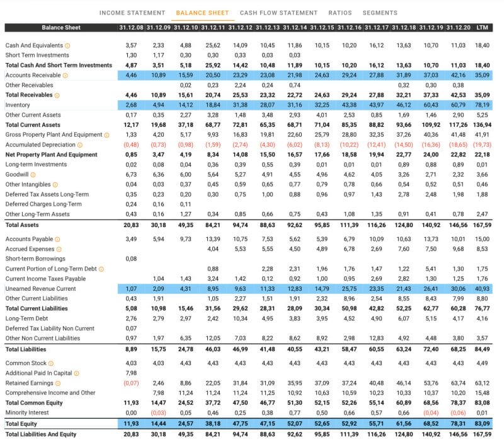
Task: Click Deferred Tax Assets Long-Term label
Action: 47,194
